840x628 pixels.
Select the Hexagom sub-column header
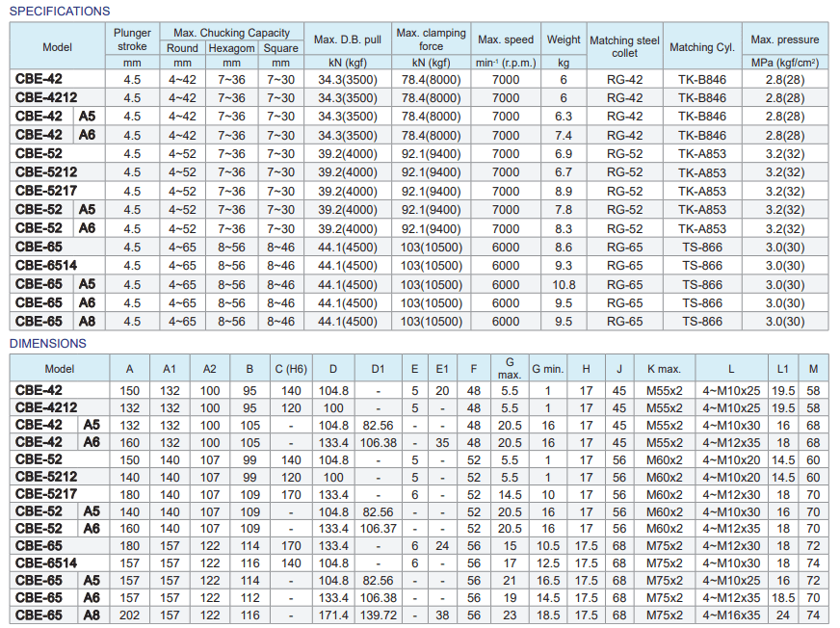(x=231, y=48)
